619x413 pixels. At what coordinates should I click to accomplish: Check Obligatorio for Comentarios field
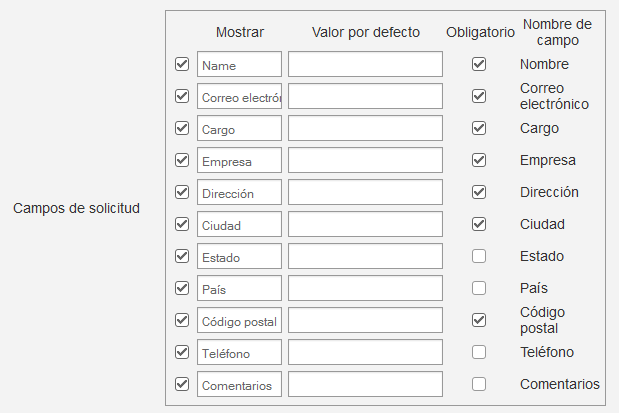pyautogui.click(x=479, y=384)
